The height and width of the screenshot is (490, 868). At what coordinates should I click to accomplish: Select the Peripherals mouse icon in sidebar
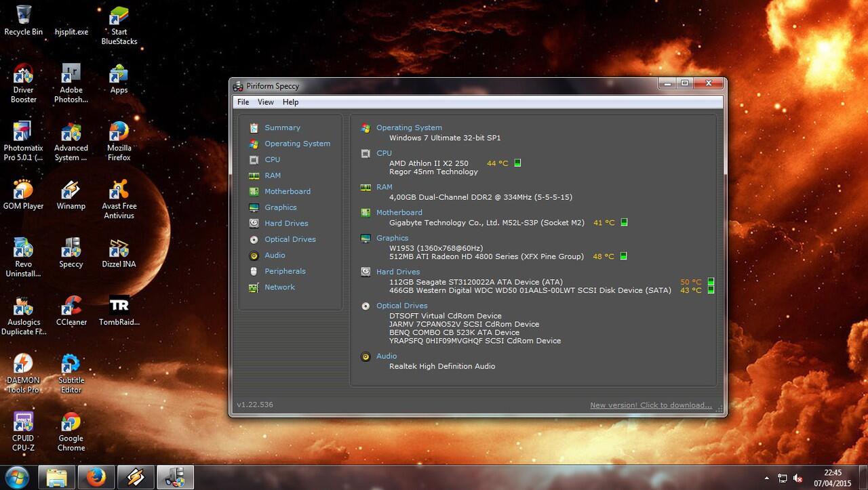coord(254,271)
